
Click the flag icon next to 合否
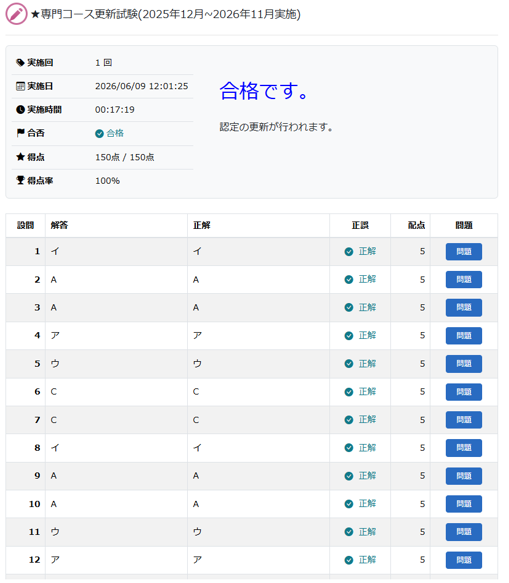20,133
